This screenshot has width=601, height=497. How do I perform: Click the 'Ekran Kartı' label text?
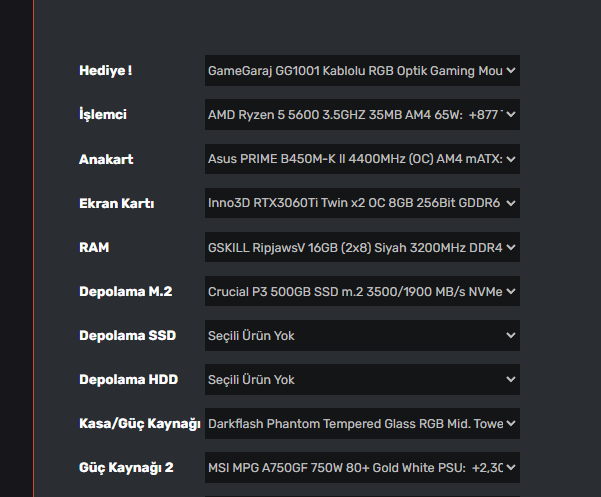[117, 203]
